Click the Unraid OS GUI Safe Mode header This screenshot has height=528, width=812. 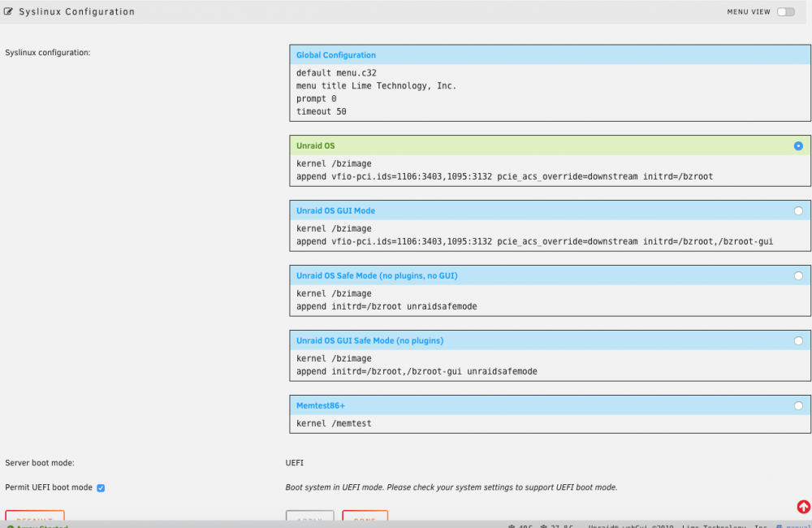coord(369,341)
